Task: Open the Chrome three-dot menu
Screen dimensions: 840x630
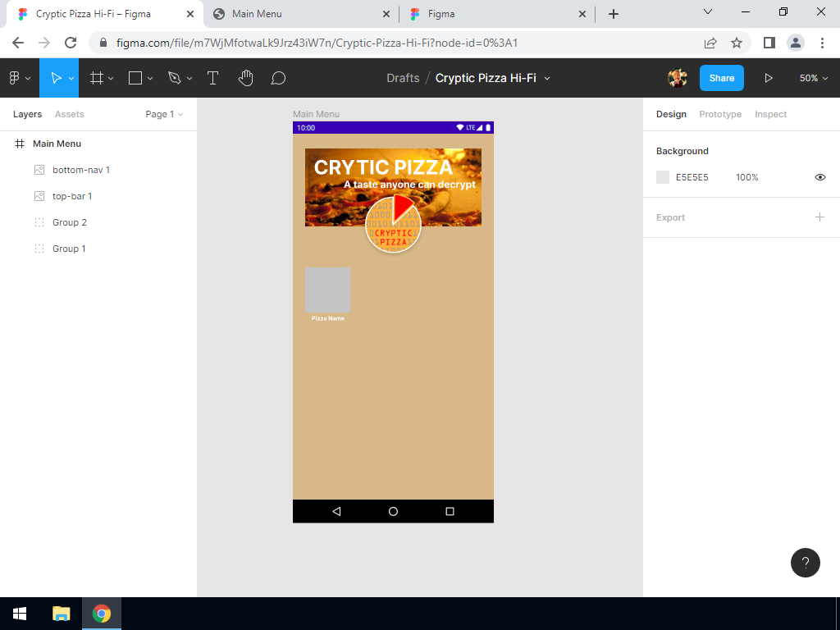Action: pyautogui.click(x=822, y=43)
